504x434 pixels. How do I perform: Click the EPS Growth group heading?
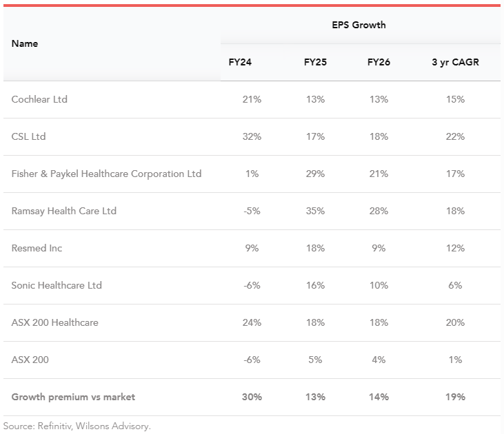coord(359,25)
